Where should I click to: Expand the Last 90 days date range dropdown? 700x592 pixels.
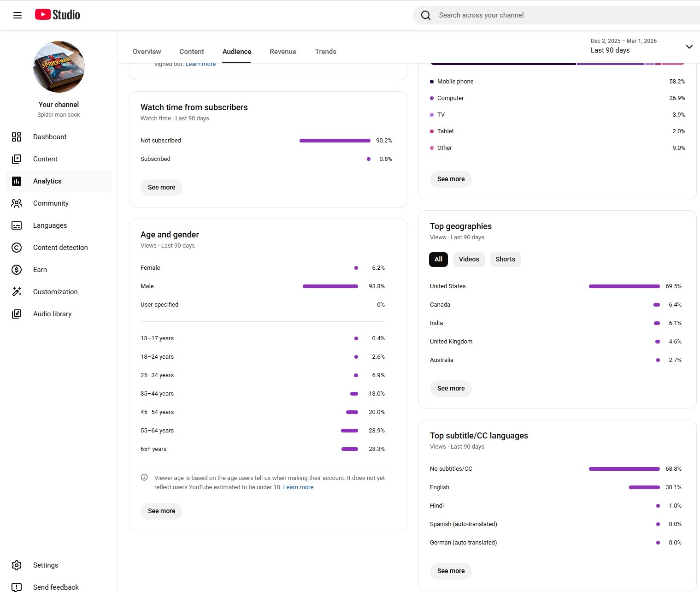tap(689, 47)
